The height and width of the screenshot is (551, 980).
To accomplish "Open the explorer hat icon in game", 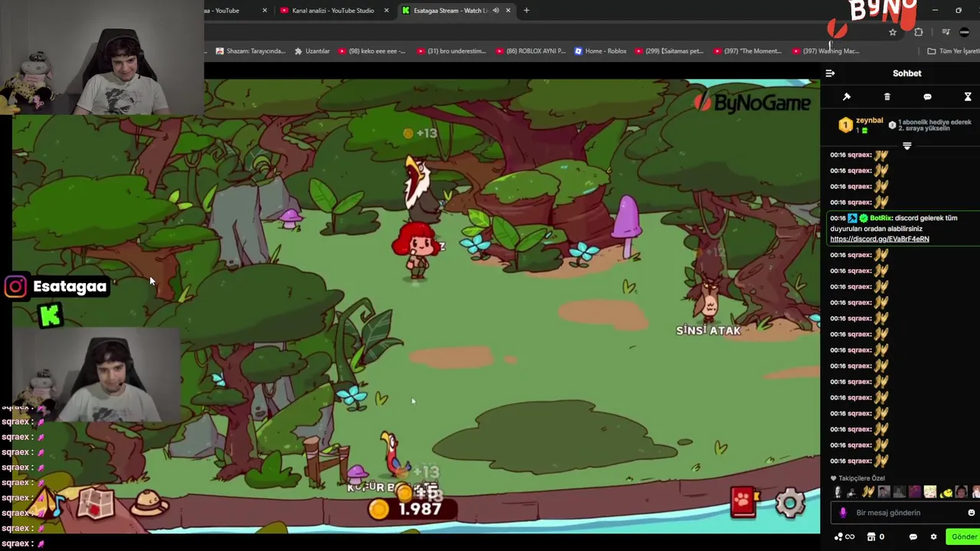I will click(149, 503).
